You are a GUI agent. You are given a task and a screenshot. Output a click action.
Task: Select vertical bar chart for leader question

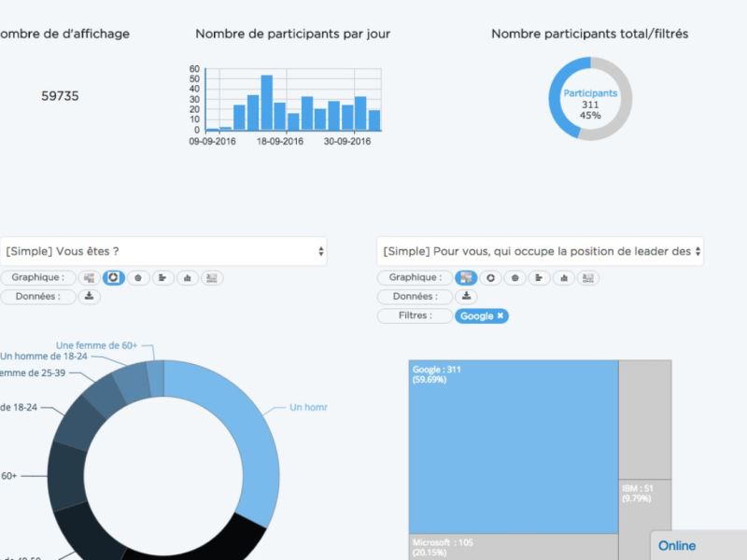tap(564, 277)
